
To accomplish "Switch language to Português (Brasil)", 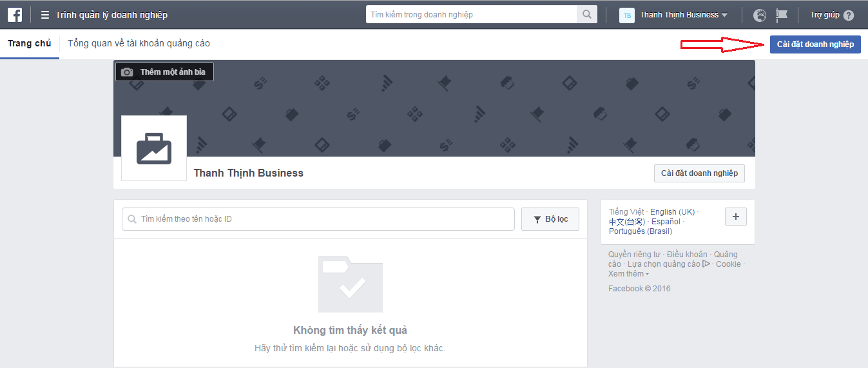I will coord(641,231).
